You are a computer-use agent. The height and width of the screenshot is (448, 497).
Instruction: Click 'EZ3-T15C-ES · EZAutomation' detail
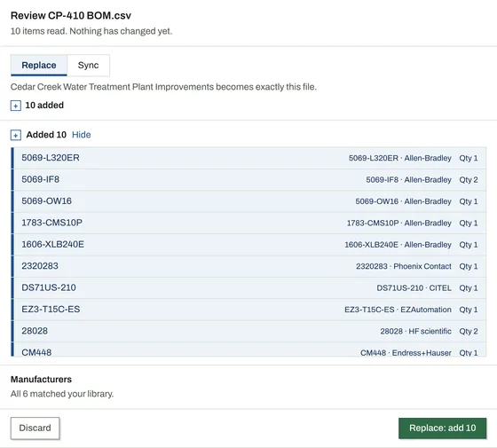tap(398, 310)
